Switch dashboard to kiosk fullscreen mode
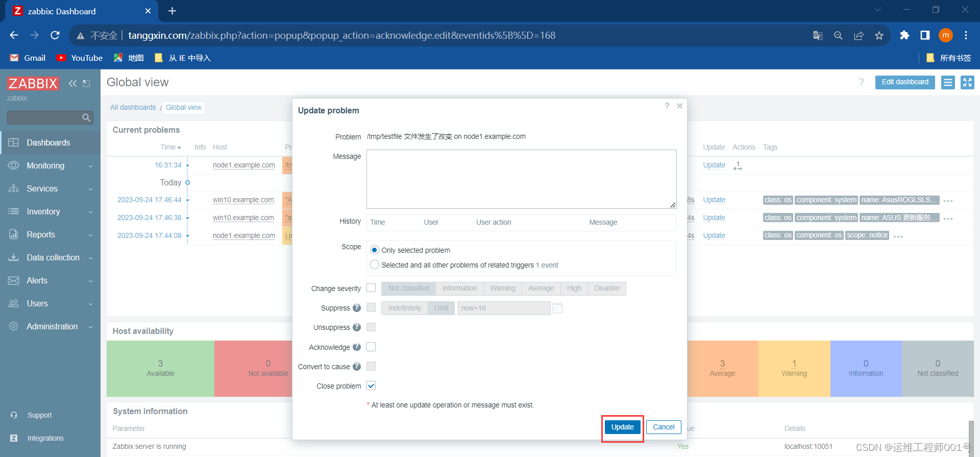Image resolution: width=980 pixels, height=457 pixels. tap(967, 82)
